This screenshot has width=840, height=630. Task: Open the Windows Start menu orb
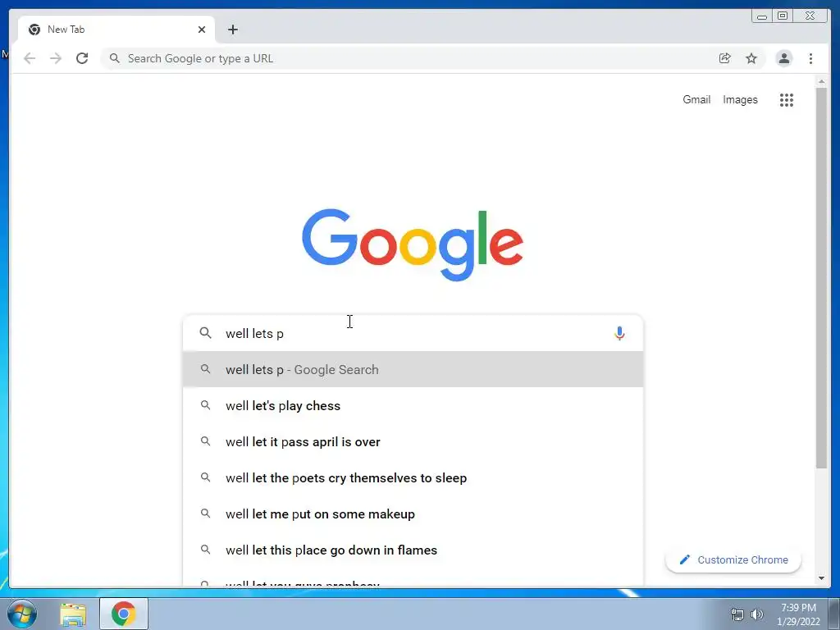coord(22,614)
